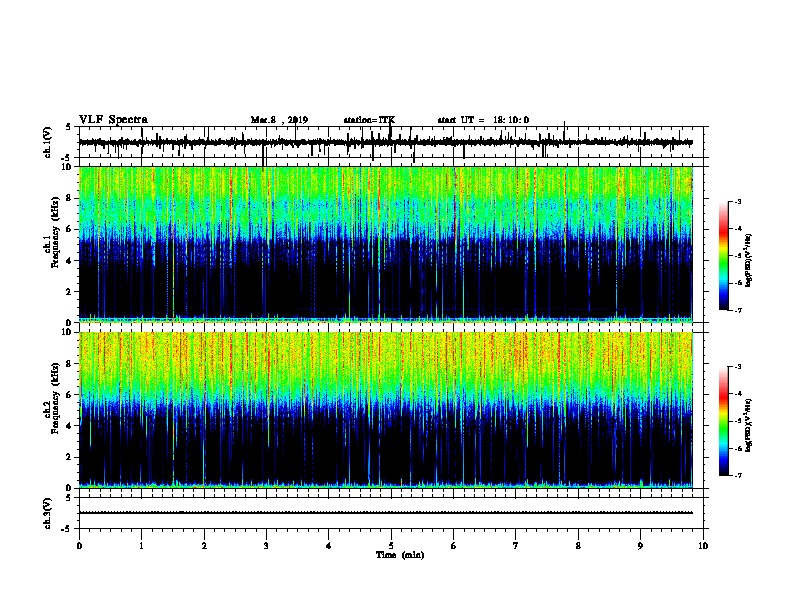Click the "start UT = 18:10:0" text
The image size is (792, 612).
483,120
